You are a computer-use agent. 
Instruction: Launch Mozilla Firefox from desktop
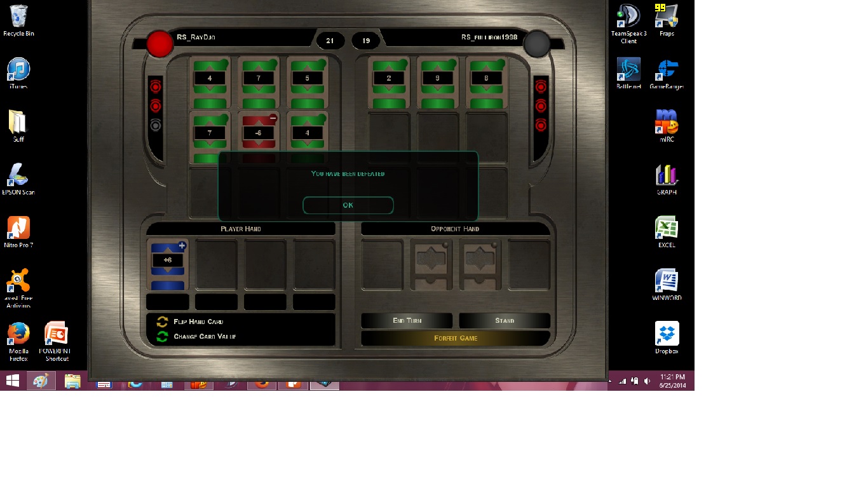[x=18, y=341]
